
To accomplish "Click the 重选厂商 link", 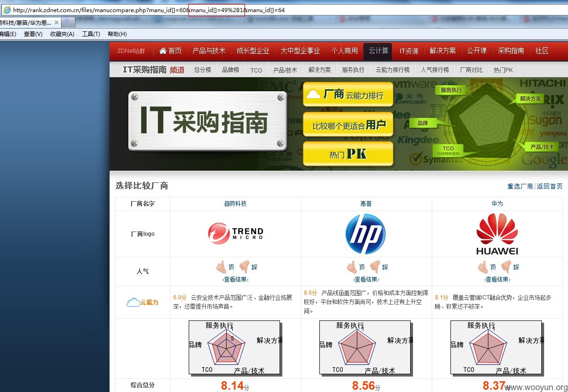I will point(520,186).
